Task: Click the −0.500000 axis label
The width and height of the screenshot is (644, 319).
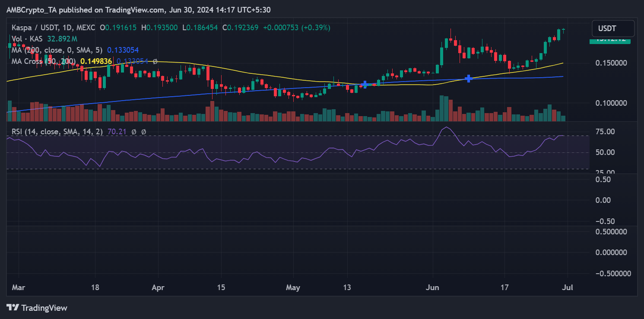Action: [613, 273]
